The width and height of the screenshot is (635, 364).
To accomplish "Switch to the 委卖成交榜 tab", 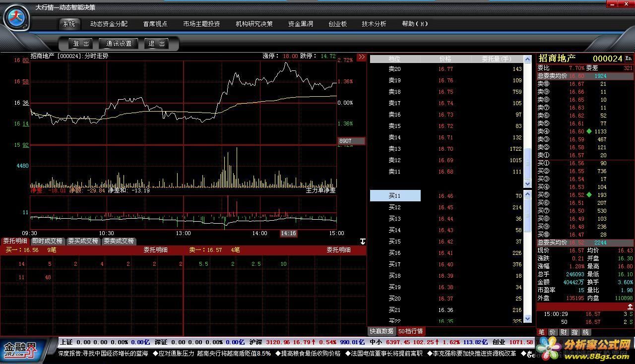I will click(x=119, y=242).
